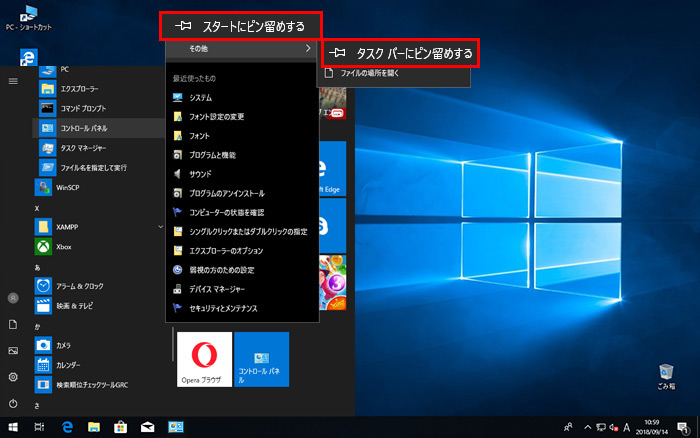Screen dimensions: 700x438
Task: Open Mail from the taskbar
Action: [x=147, y=427]
